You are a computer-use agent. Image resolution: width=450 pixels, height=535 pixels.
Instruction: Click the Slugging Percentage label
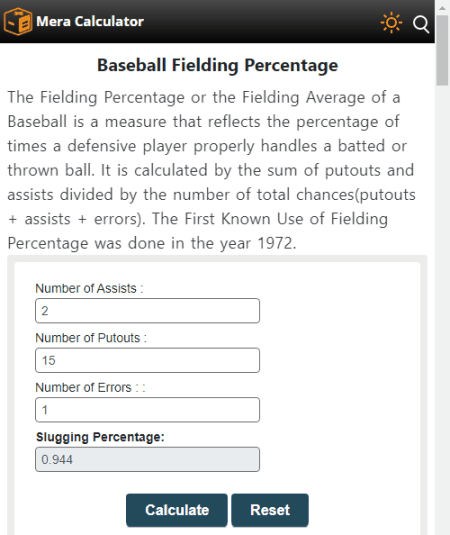click(100, 437)
